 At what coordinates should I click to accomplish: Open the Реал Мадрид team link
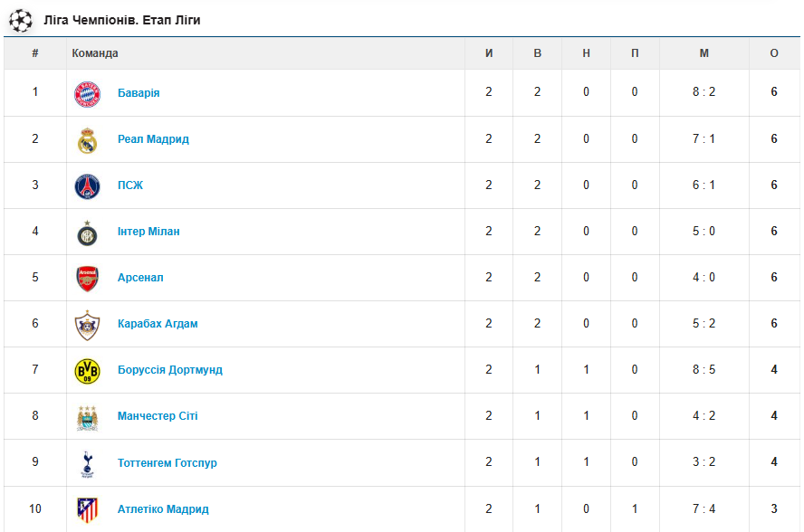(x=153, y=139)
